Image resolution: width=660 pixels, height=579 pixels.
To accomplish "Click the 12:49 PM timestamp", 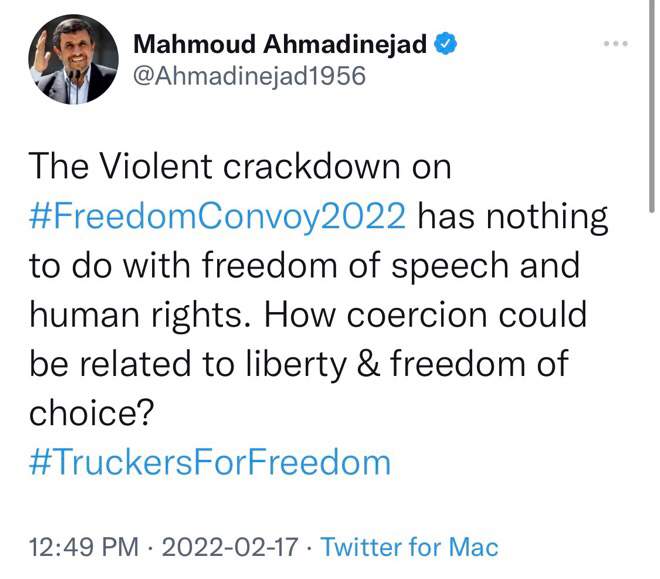I will 88,546.
